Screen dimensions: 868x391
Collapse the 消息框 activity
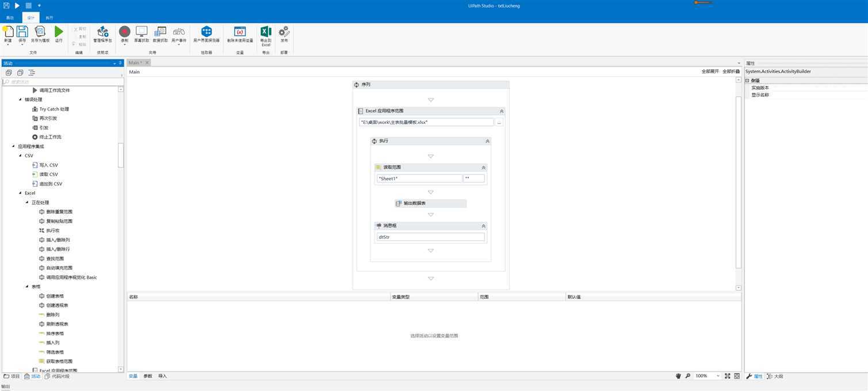pos(483,226)
